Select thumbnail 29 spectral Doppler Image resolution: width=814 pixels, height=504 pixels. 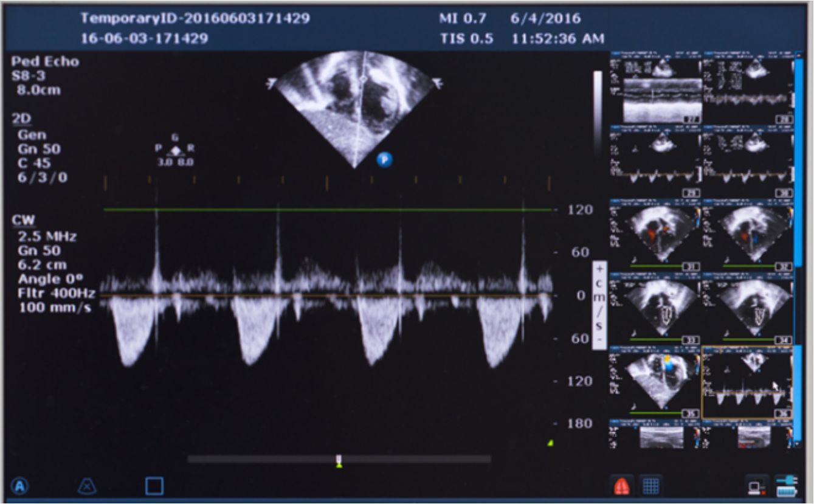[x=655, y=161]
